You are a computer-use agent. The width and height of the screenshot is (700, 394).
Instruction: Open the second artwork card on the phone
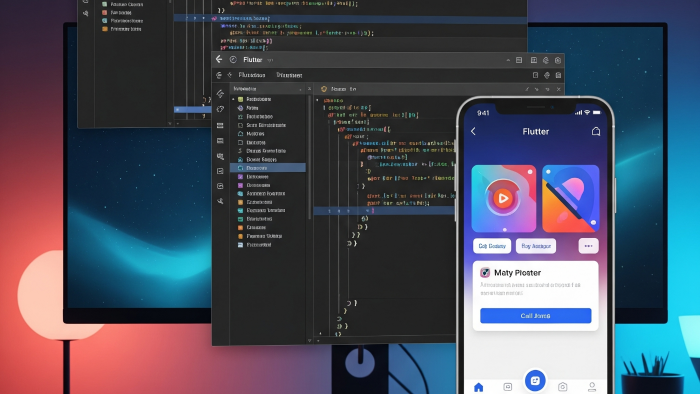571,198
